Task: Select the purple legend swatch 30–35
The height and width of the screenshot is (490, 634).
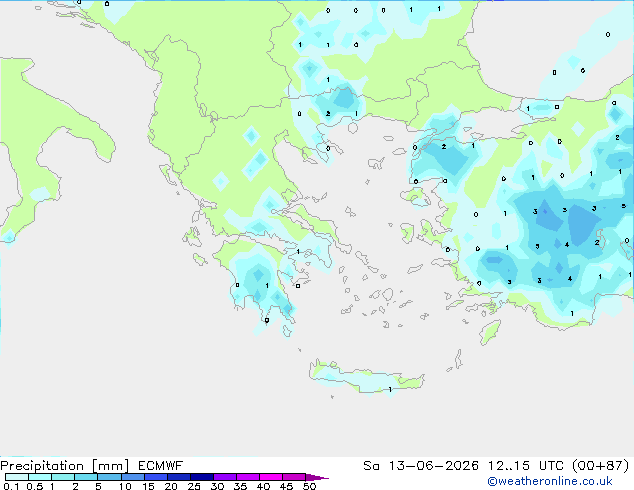Action: (224, 477)
